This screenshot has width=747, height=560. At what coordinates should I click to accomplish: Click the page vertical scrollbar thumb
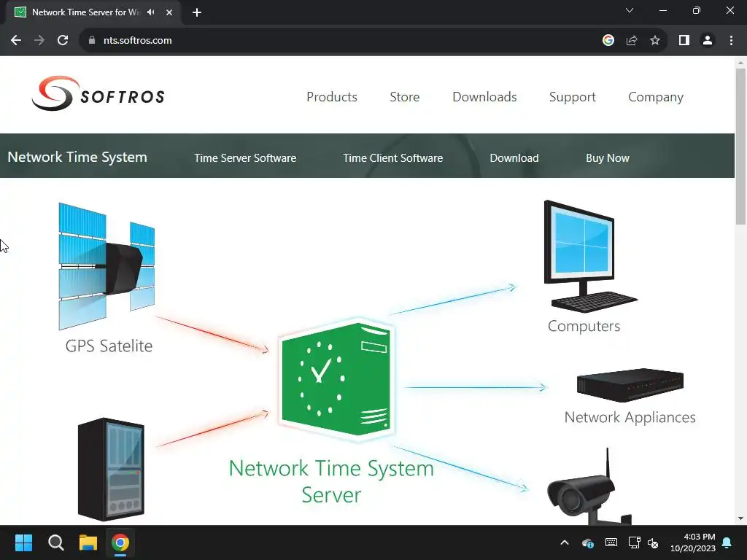point(740,146)
